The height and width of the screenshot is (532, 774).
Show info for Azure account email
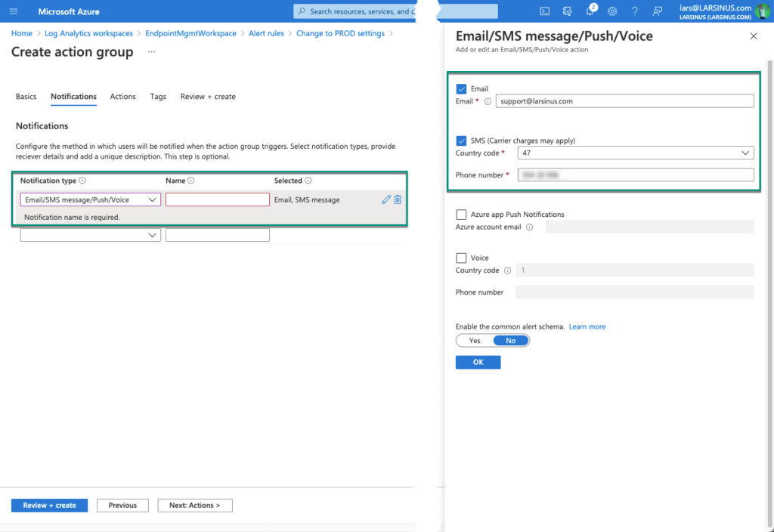point(530,227)
